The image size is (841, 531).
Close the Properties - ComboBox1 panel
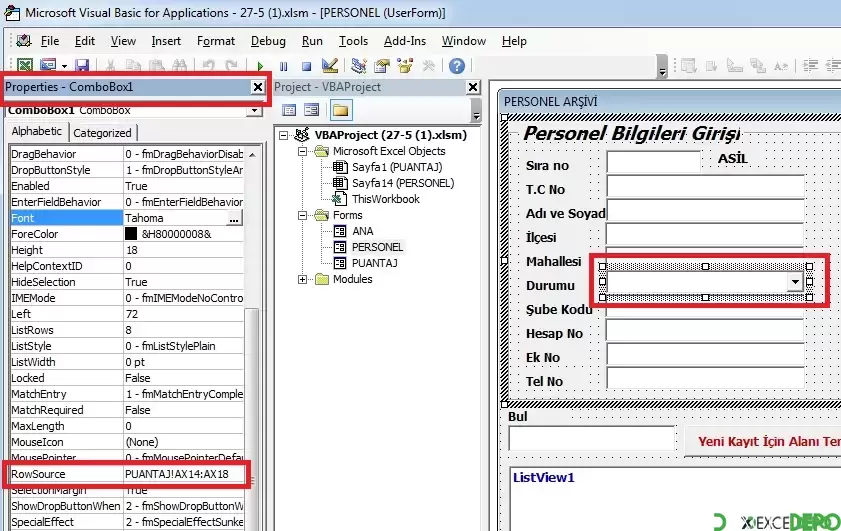tap(257, 87)
